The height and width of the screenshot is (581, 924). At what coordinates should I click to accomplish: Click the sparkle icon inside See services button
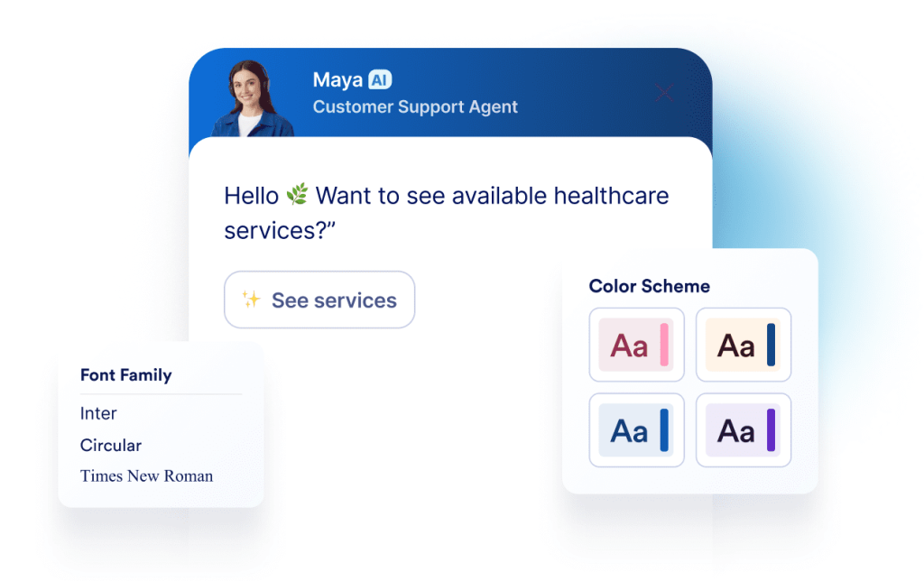254,300
